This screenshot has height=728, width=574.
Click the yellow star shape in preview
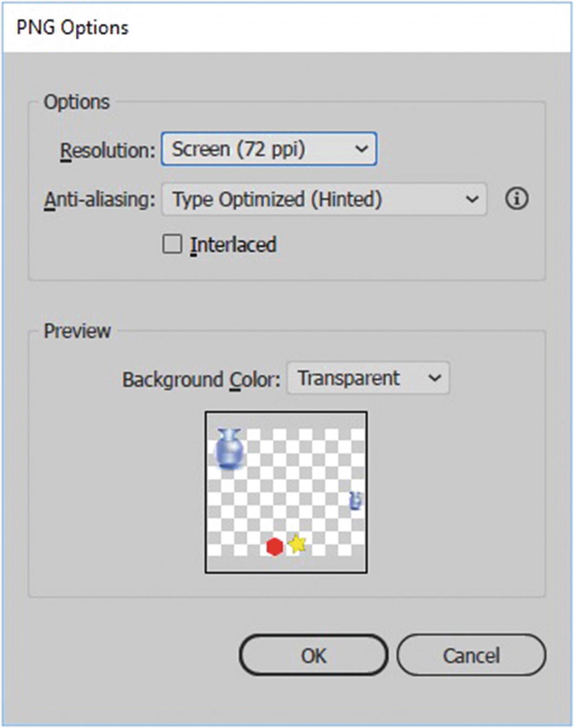[x=296, y=545]
